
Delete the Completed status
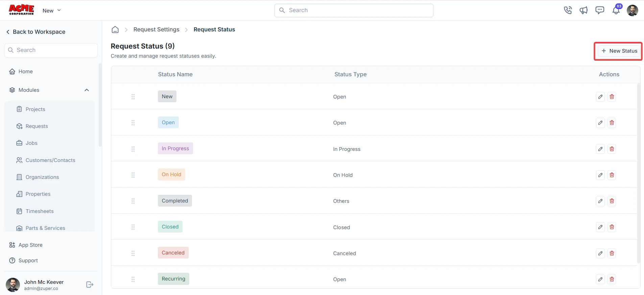612,201
